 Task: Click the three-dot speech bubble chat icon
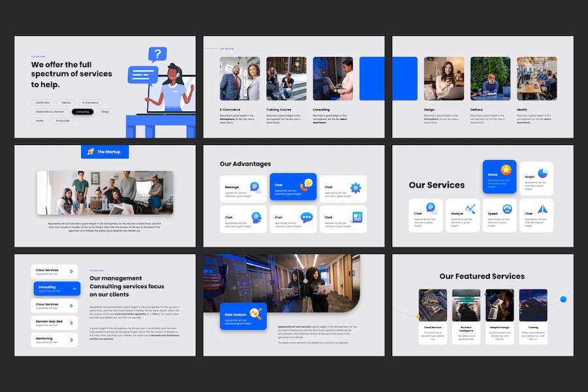306,218
